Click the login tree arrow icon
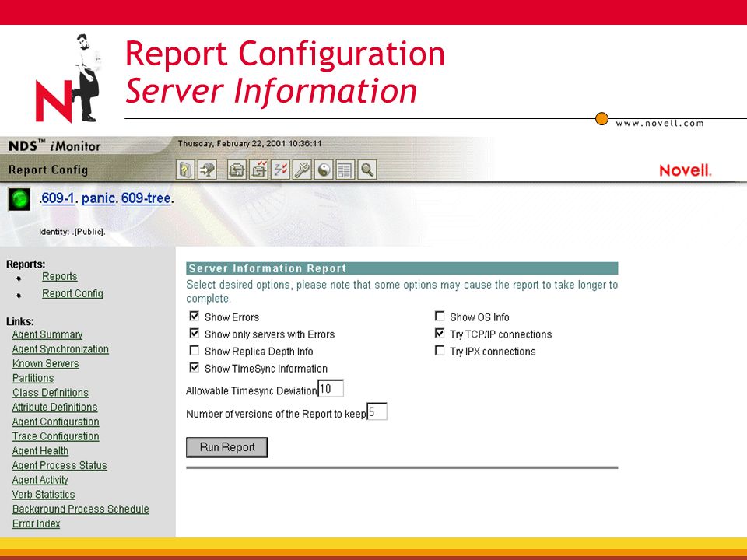This screenshot has height=560, width=747. (207, 170)
